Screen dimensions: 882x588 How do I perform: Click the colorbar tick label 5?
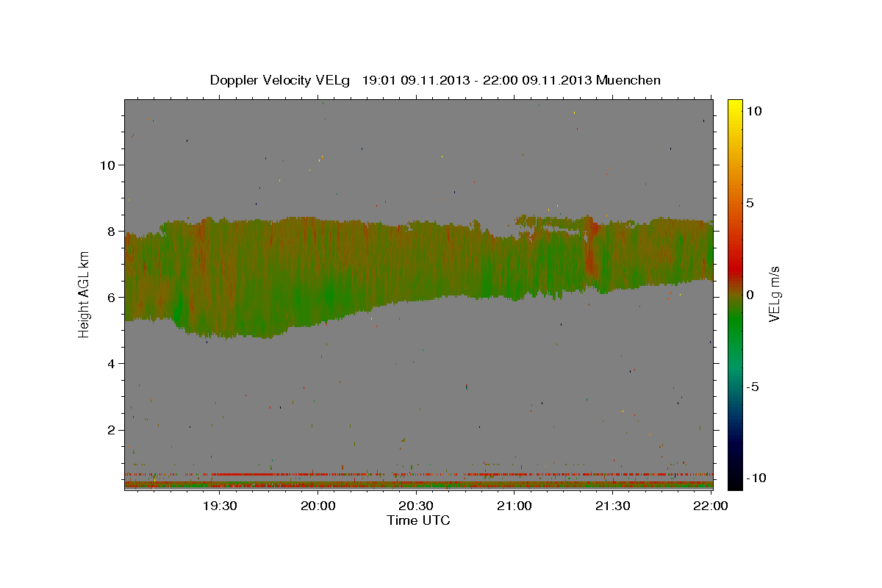coord(750,202)
